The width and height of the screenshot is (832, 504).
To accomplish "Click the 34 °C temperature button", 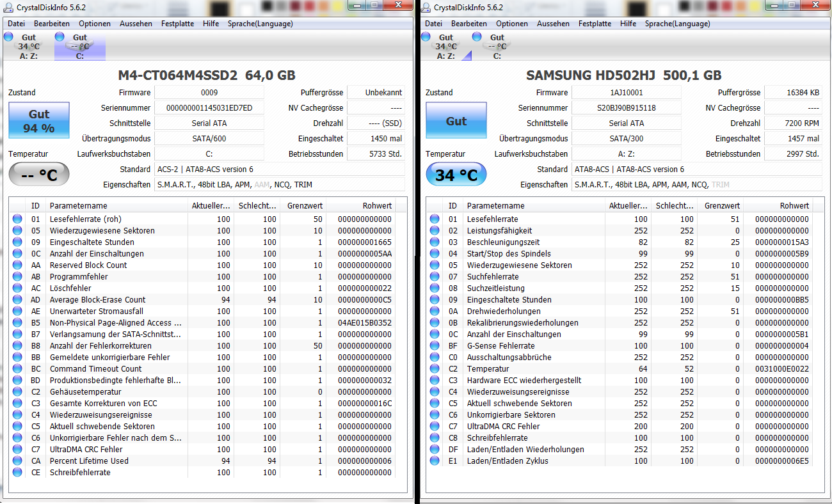I will tap(456, 175).
